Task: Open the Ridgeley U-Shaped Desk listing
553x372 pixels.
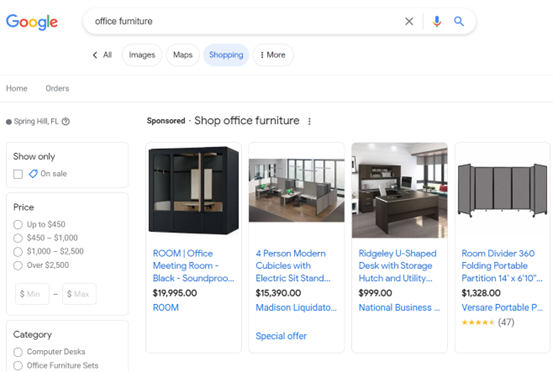Action: coord(397,266)
